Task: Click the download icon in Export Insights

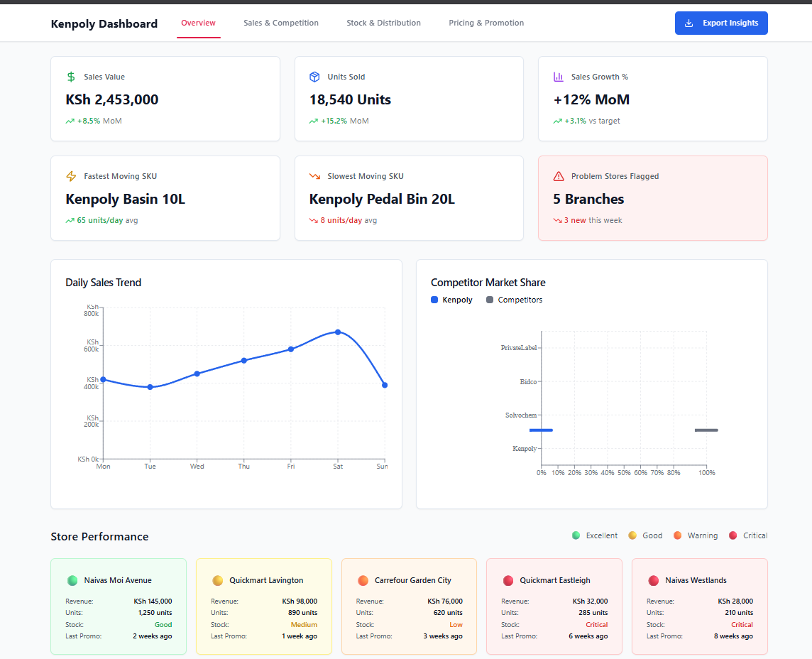Action: 688,23
